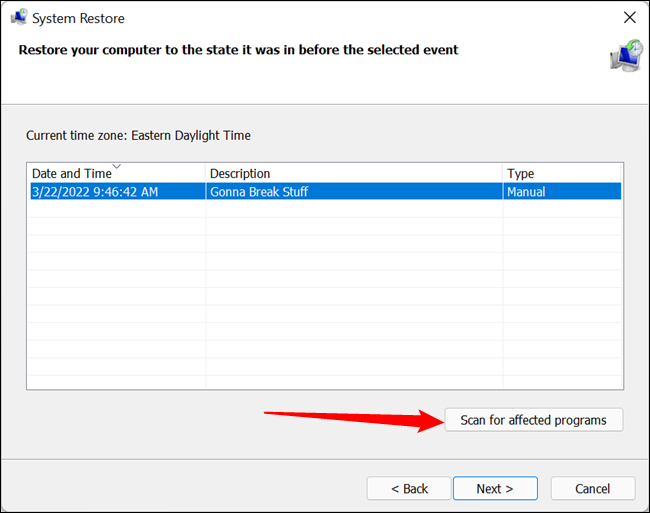Click sort arrow above Date and Time
The image size is (650, 513).
117,166
